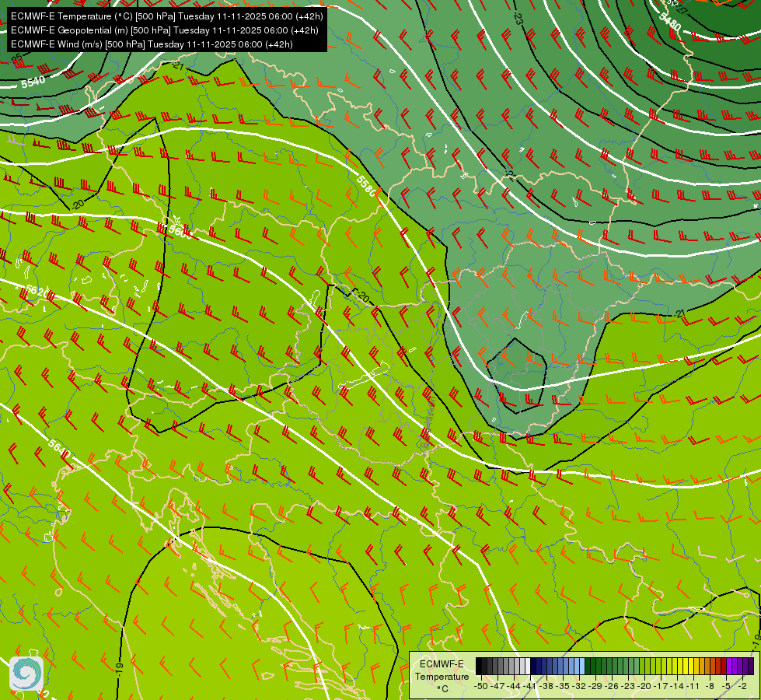
Task: Click the -35 label in the temperature legend
Action: tap(563, 686)
